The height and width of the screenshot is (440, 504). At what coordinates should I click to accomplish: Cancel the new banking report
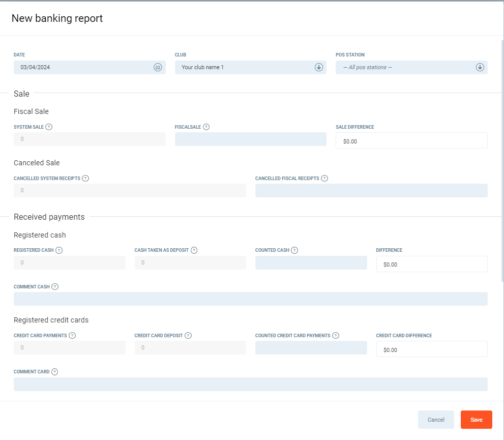tap(436, 420)
